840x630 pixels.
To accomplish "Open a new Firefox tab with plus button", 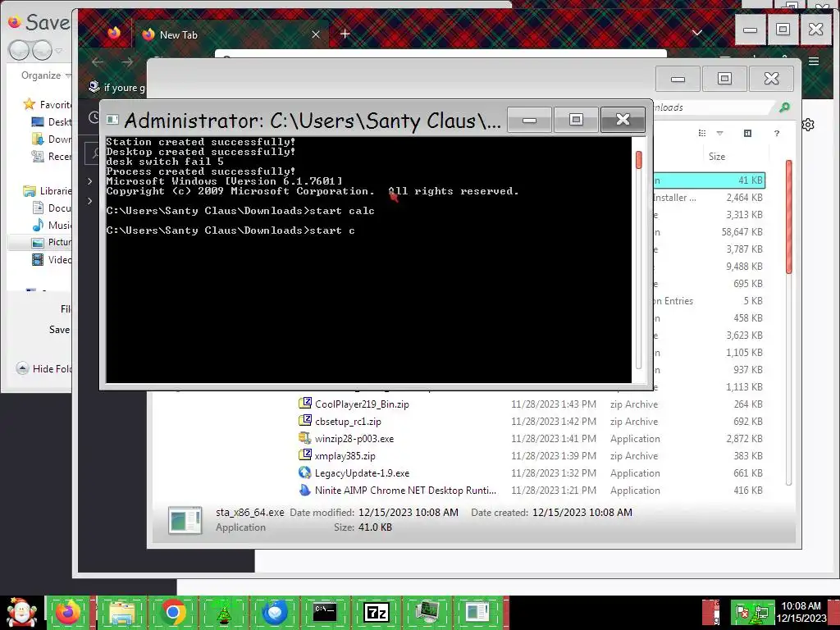I will [x=345, y=34].
